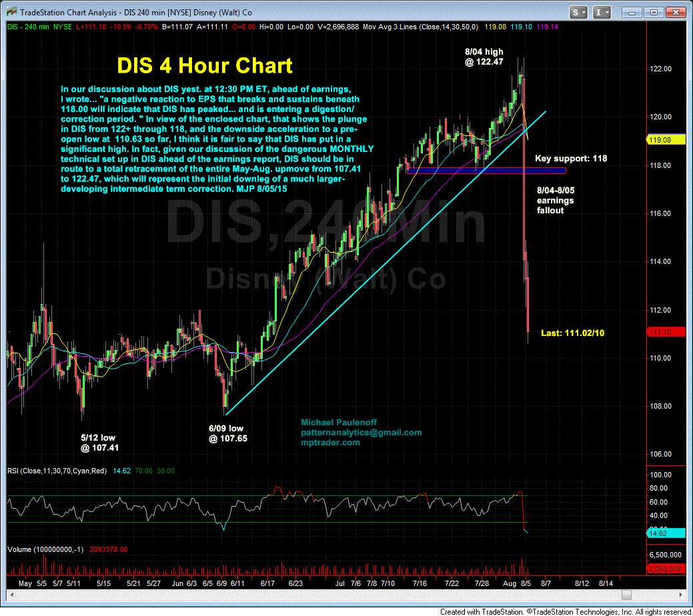The width and height of the screenshot is (693, 616).
Task: Click the 'Michael Paulenoff' author label
Action: coord(339,423)
